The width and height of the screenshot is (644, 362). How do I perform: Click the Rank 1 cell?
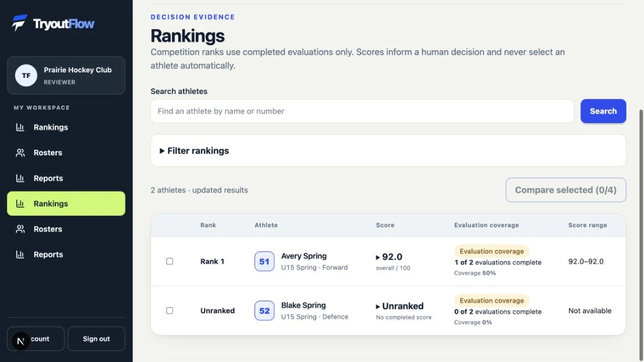pyautogui.click(x=212, y=261)
